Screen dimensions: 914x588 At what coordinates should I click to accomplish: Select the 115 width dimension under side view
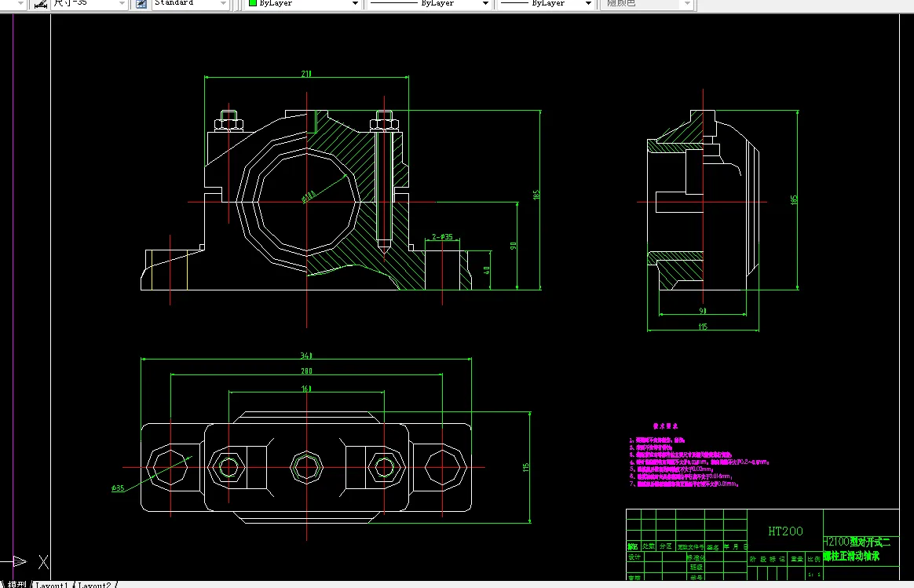703,327
